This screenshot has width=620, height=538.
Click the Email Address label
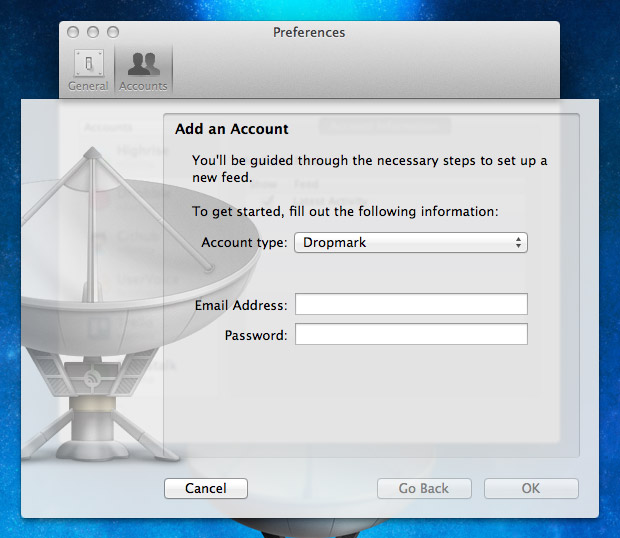241,305
